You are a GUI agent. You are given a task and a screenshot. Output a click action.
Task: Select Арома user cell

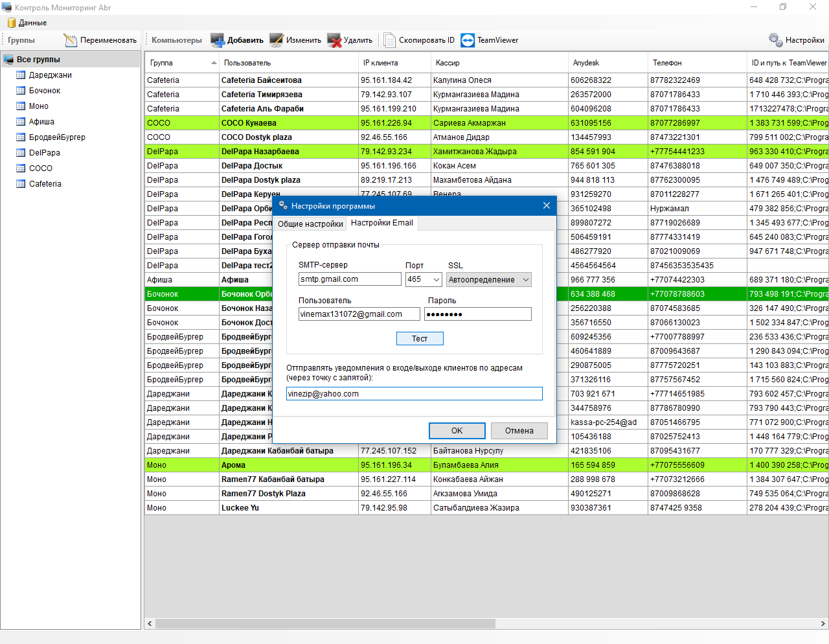[x=289, y=465]
